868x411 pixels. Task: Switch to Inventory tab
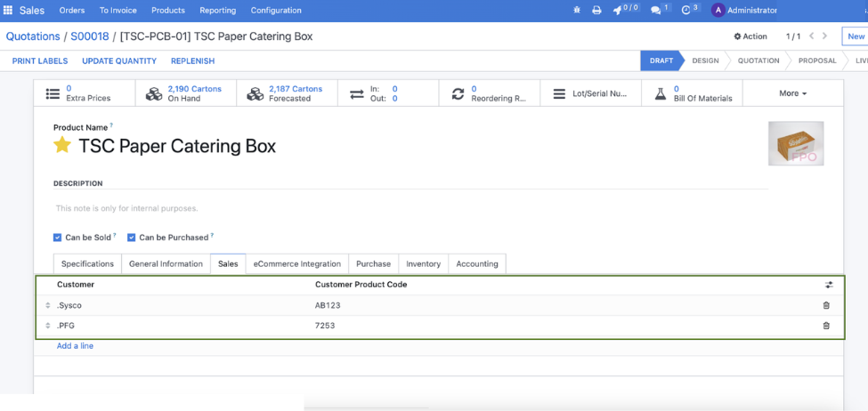(x=424, y=264)
